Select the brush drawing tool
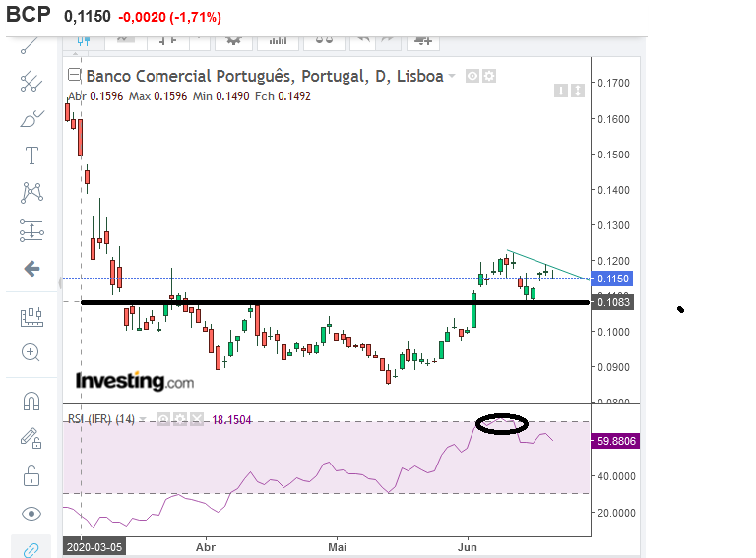Image resolution: width=756 pixels, height=558 pixels. coord(31,118)
